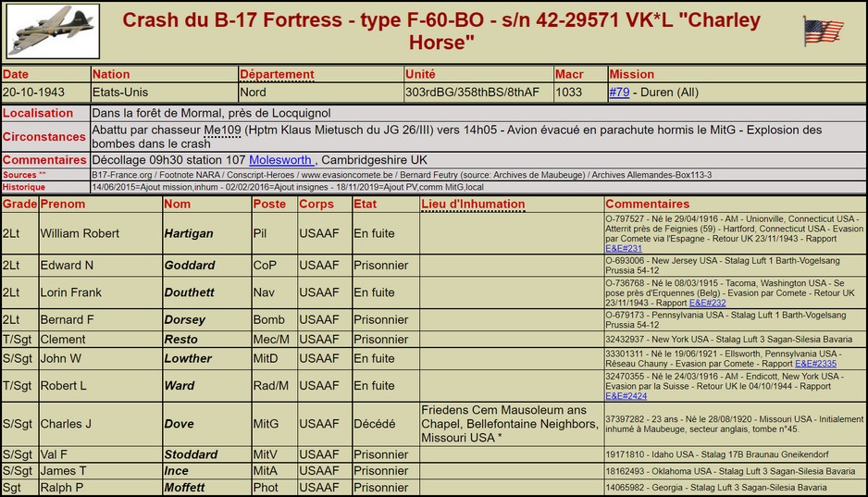Click the Sources row label
The width and height of the screenshot is (868, 497).
pyautogui.click(x=19, y=174)
